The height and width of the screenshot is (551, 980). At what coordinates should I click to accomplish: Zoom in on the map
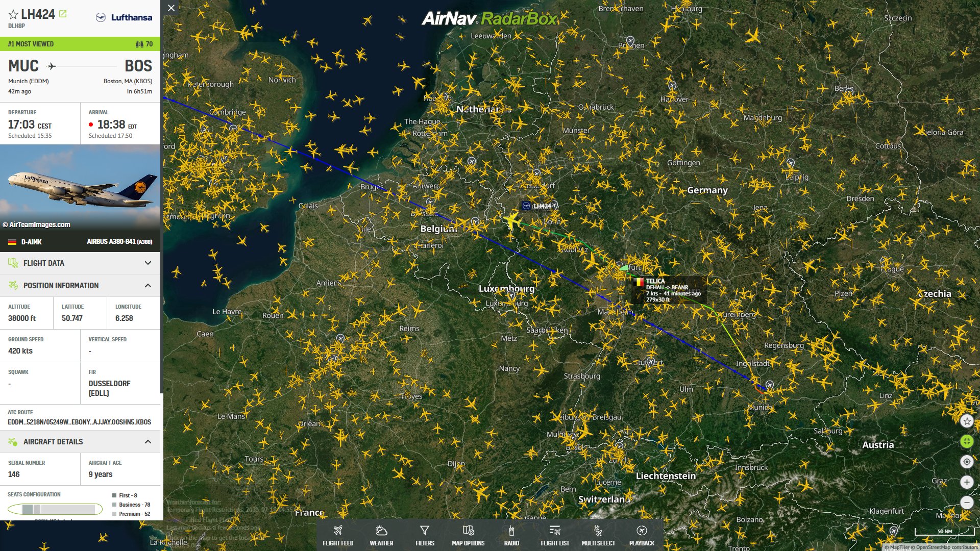(967, 482)
